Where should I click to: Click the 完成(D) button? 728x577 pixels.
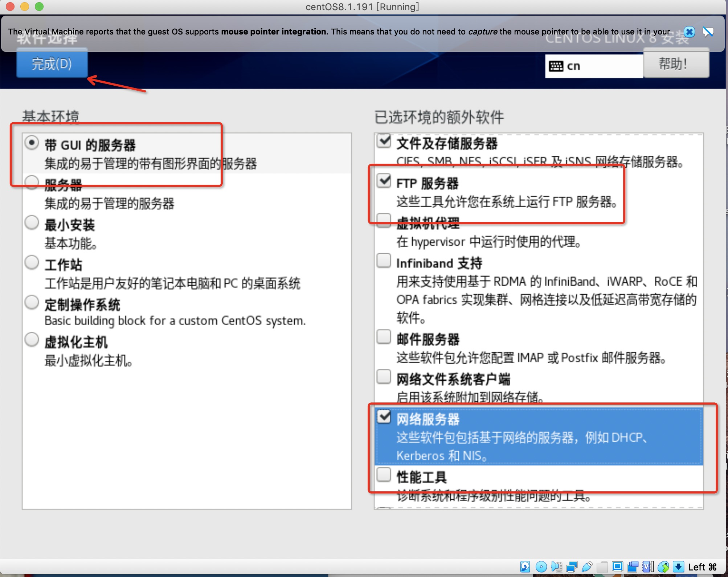coord(52,64)
